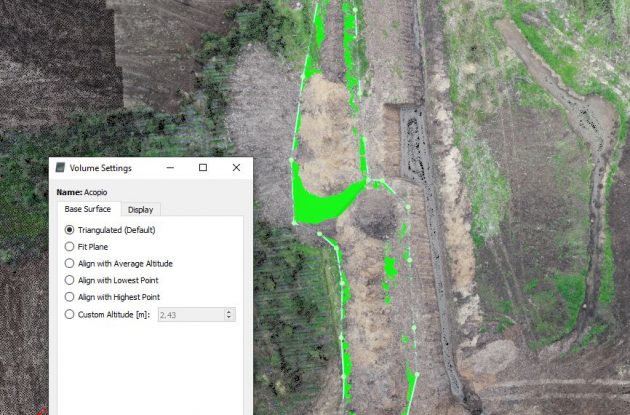Select Align with Average Altitude option

click(69, 263)
